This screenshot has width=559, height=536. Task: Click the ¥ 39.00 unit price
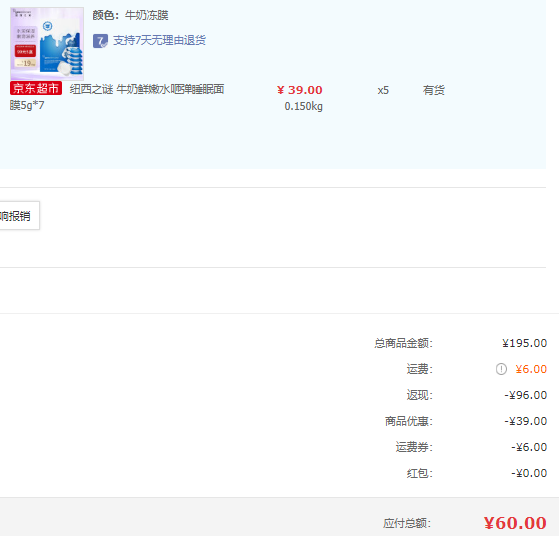pyautogui.click(x=299, y=90)
